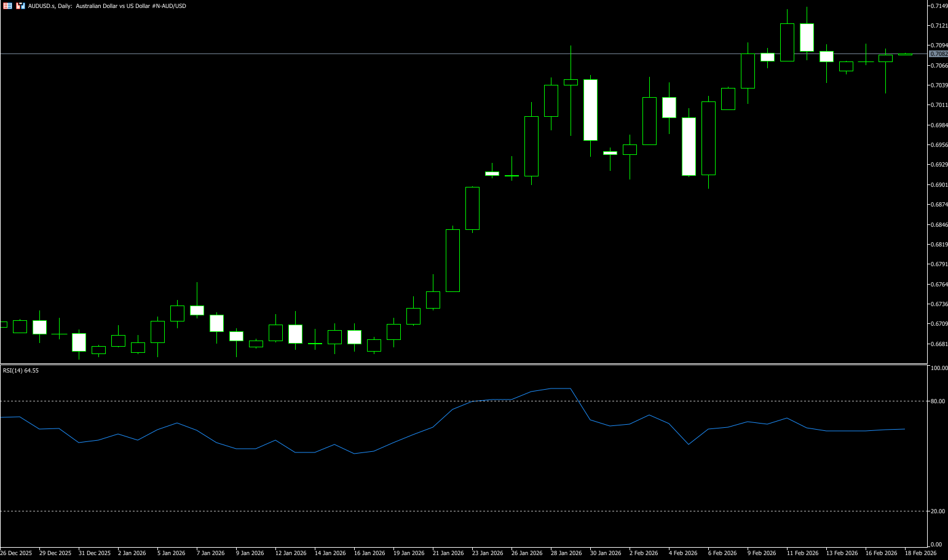The height and width of the screenshot is (560, 948).
Task: Click the 18 Feb 2026 date label
Action: (x=920, y=553)
